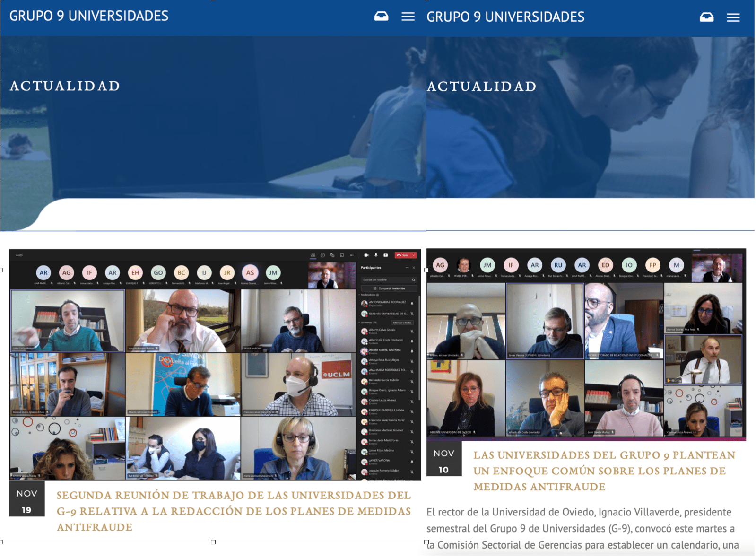Image resolution: width=756 pixels, height=559 pixels.
Task: Toggle the camera in the meeting toolbar
Action: click(366, 255)
